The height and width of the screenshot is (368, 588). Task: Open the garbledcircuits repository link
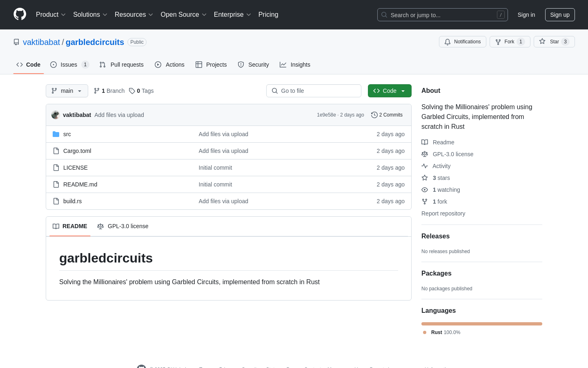click(x=95, y=42)
